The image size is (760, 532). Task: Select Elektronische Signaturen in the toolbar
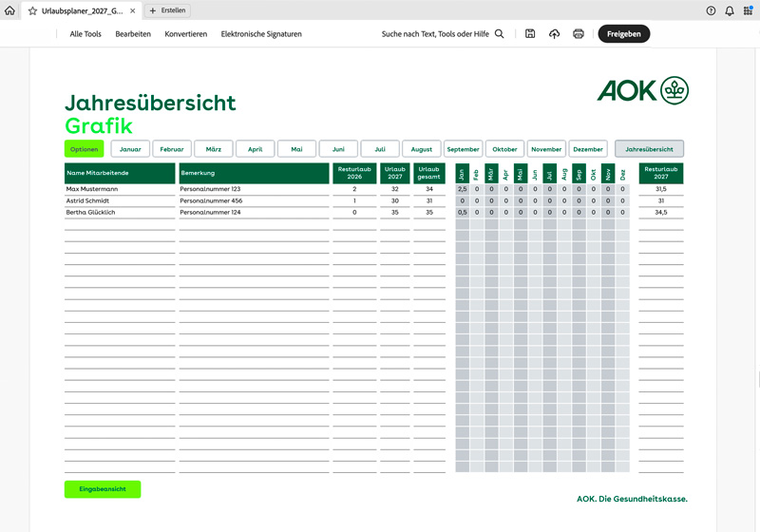261,34
